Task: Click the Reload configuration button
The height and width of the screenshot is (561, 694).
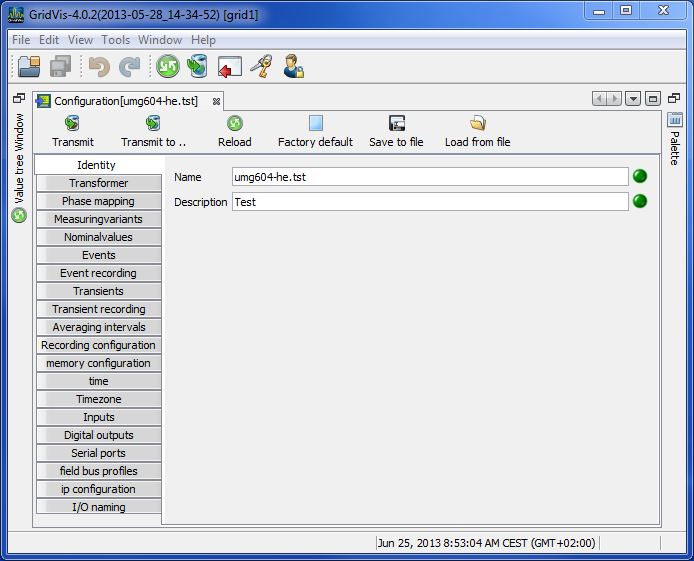Action: [x=234, y=131]
